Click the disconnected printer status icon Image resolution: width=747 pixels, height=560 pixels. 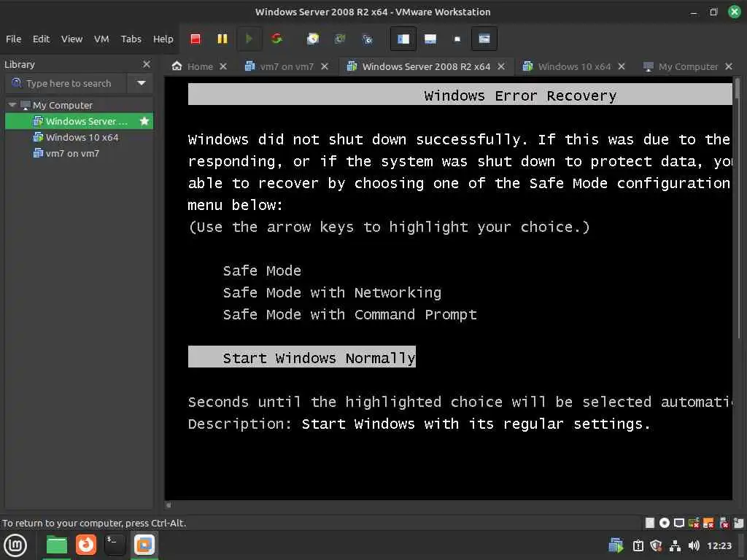tap(724, 524)
